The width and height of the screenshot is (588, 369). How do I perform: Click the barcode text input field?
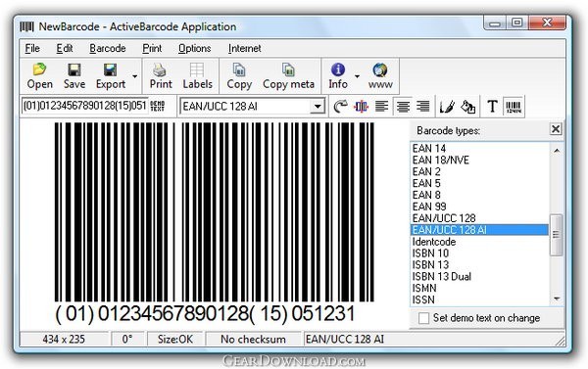click(84, 106)
